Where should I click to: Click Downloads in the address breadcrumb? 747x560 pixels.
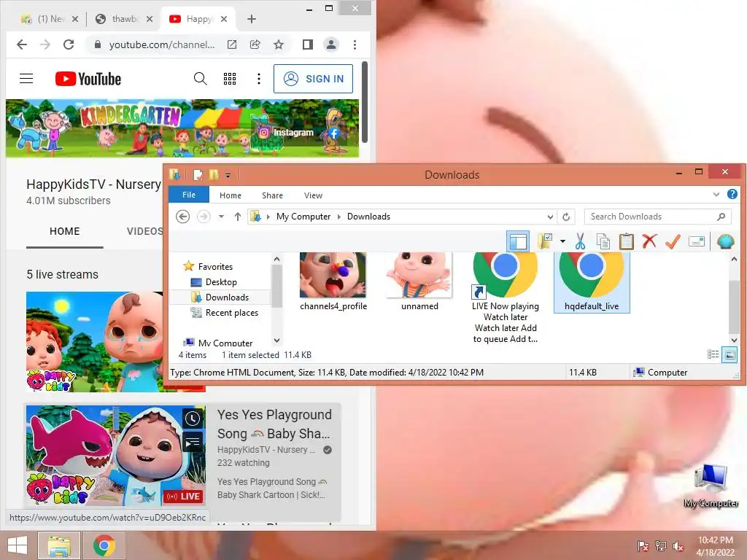[368, 217]
